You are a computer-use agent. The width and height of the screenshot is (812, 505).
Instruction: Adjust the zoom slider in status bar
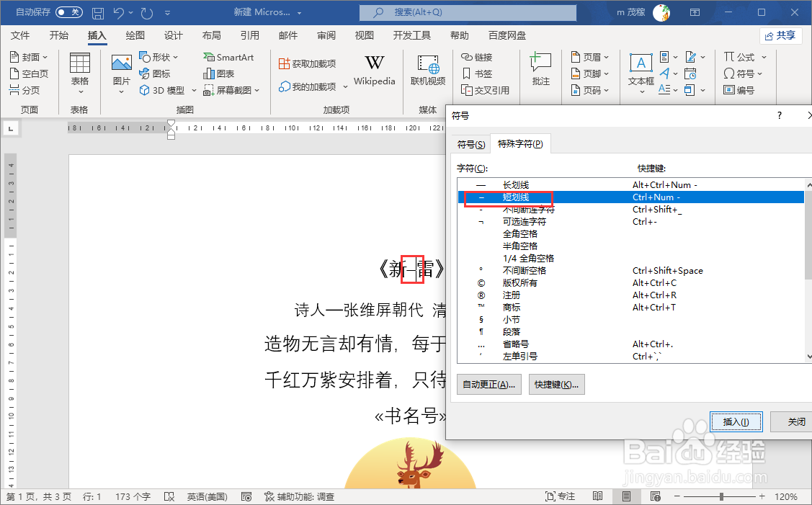click(720, 496)
